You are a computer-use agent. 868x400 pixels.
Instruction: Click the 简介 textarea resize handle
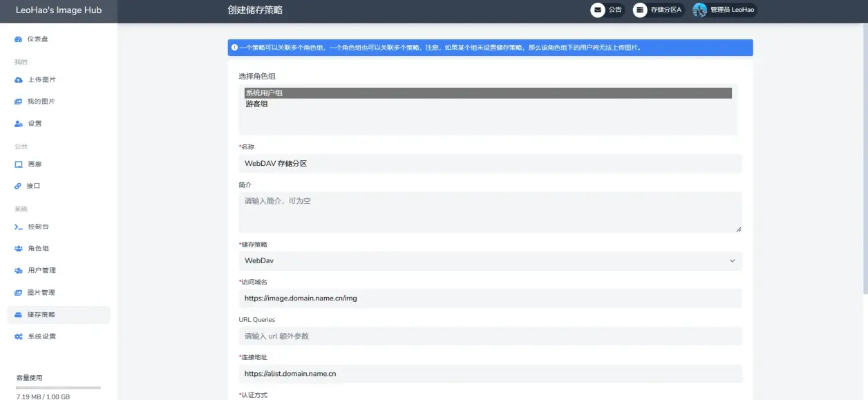pyautogui.click(x=738, y=229)
